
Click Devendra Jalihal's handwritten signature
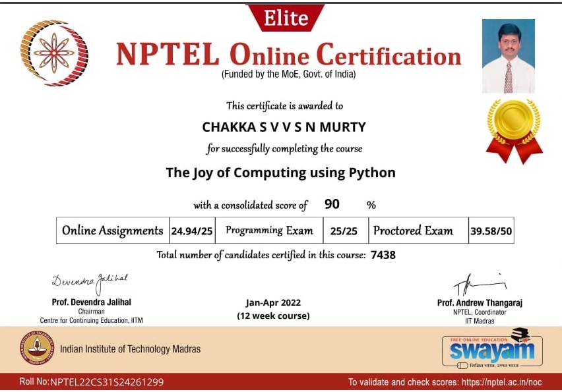(x=89, y=283)
